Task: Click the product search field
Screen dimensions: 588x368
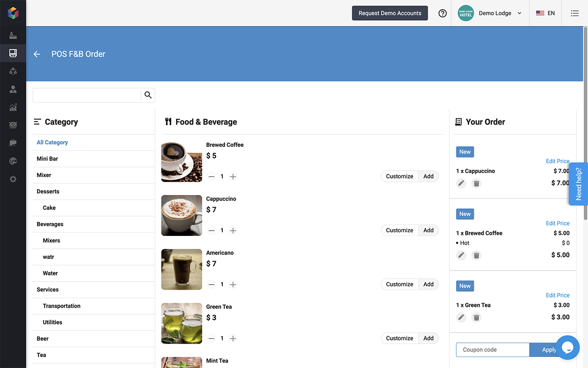Action: click(x=87, y=95)
